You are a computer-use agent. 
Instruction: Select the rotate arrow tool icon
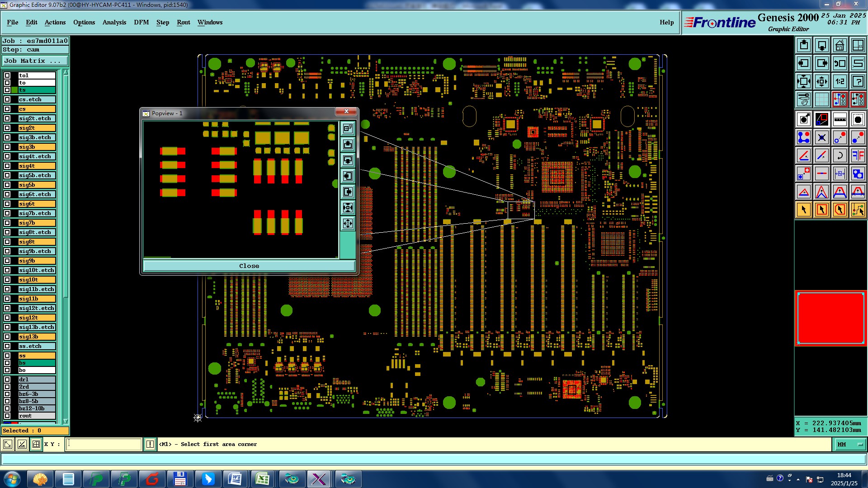(840, 155)
